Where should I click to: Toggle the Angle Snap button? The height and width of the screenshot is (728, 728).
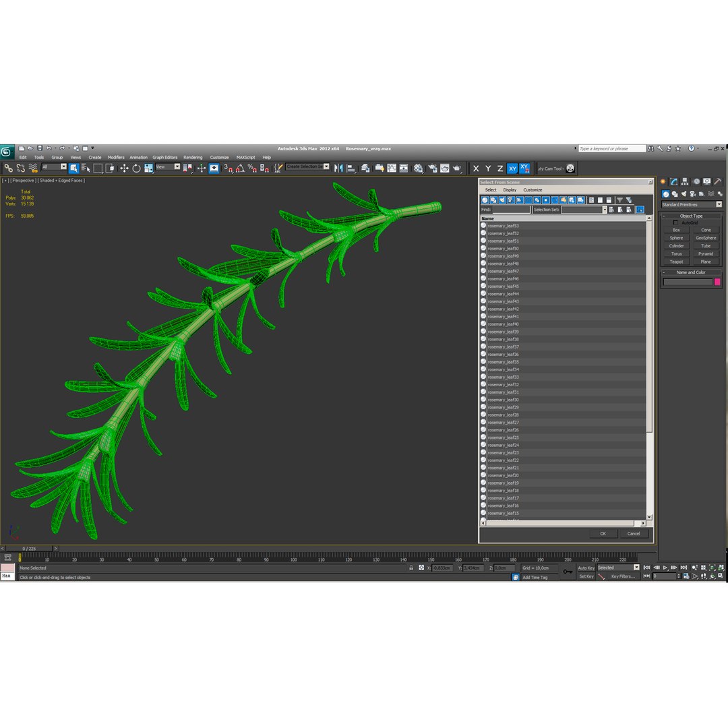(x=240, y=168)
